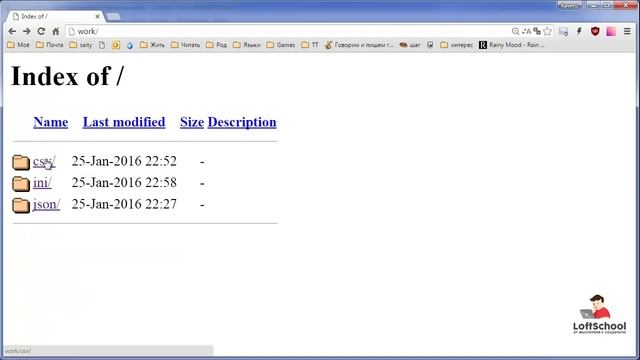640x360 pixels.
Task: Open the red shield extension icon
Action: pos(595,31)
